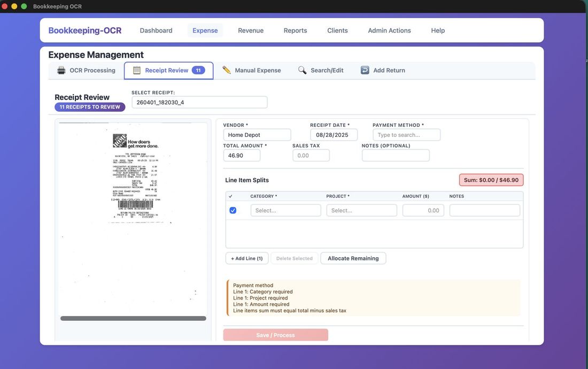Switch to the Revenue tab
Image resolution: width=588 pixels, height=369 pixels.
(250, 30)
